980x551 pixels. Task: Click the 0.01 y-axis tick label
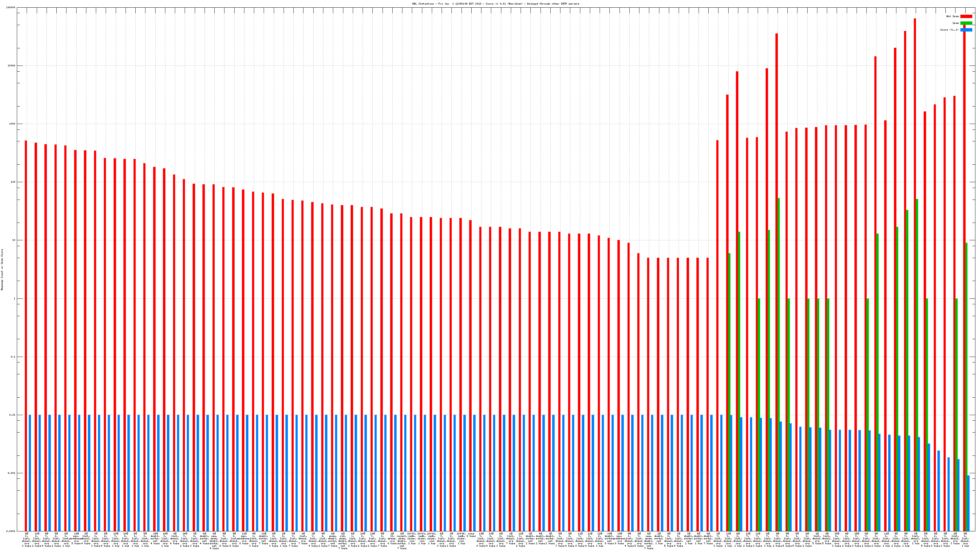click(13, 415)
